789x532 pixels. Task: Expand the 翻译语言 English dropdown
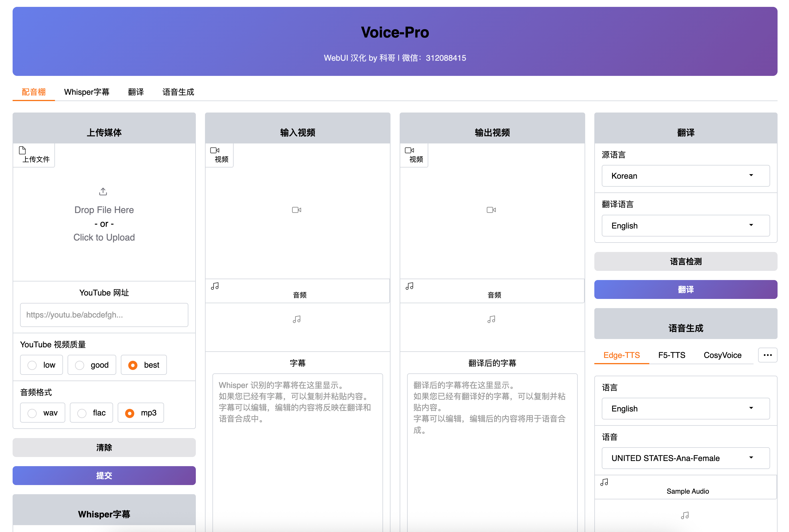click(x=685, y=226)
